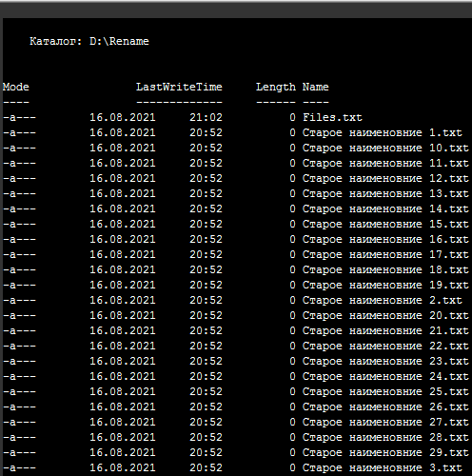Select 'Старое наименовние 20.txt' file name

385,315
